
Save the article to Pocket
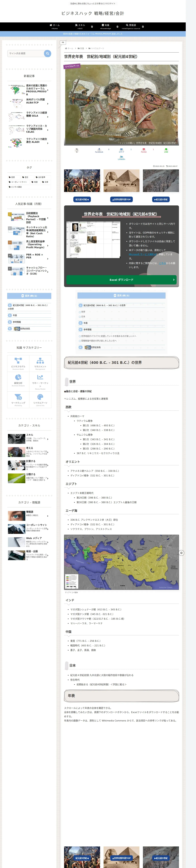tap(144, 150)
